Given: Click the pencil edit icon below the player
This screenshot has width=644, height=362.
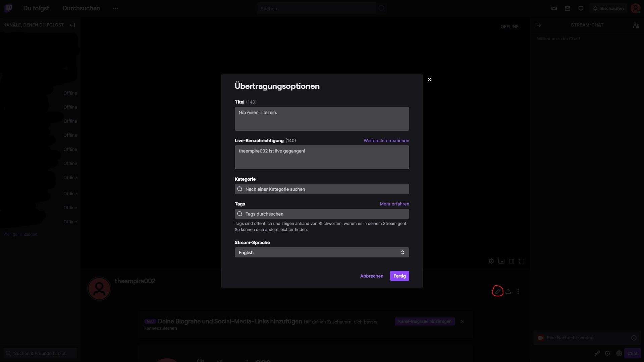Looking at the screenshot, I should click(498, 291).
